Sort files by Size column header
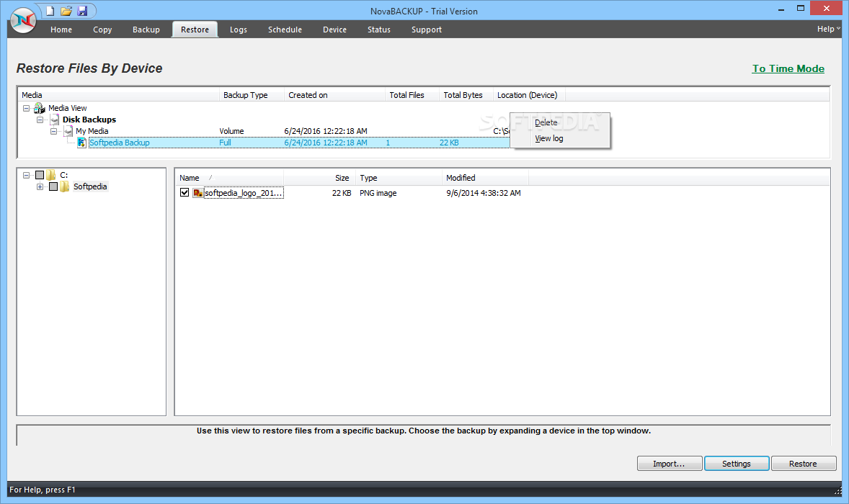The height and width of the screenshot is (504, 849). click(319, 178)
